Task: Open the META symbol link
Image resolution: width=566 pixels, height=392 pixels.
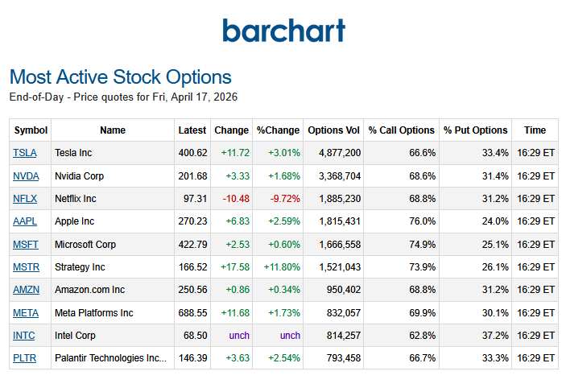Action: [x=25, y=313]
